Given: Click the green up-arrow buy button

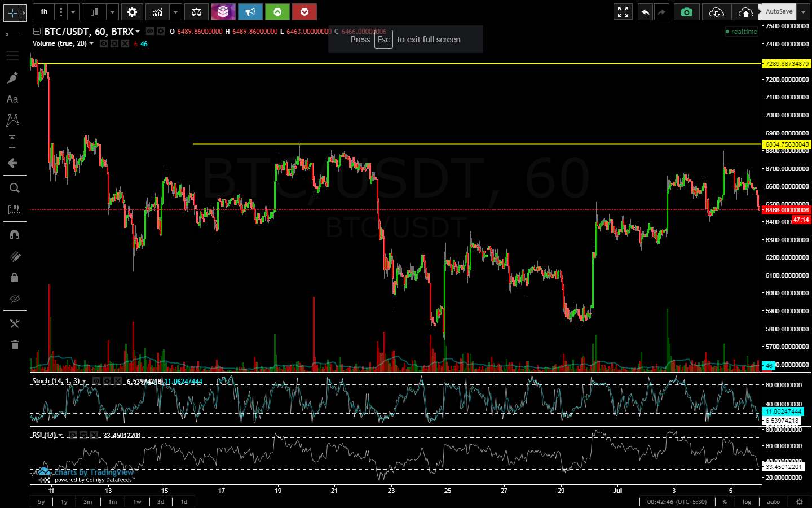Looking at the screenshot, I should coord(277,12).
